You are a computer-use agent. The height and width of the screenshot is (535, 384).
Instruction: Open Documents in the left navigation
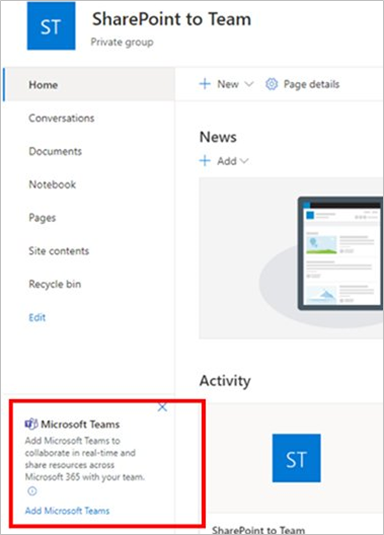tap(55, 151)
